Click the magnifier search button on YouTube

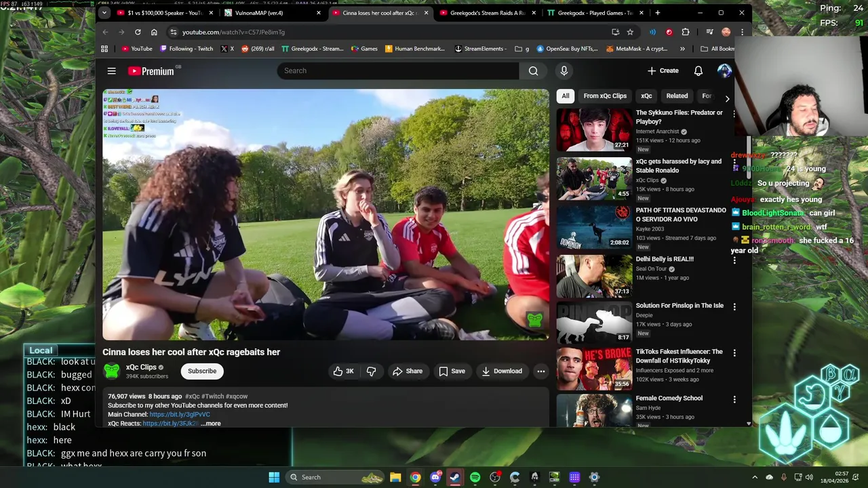click(x=533, y=70)
